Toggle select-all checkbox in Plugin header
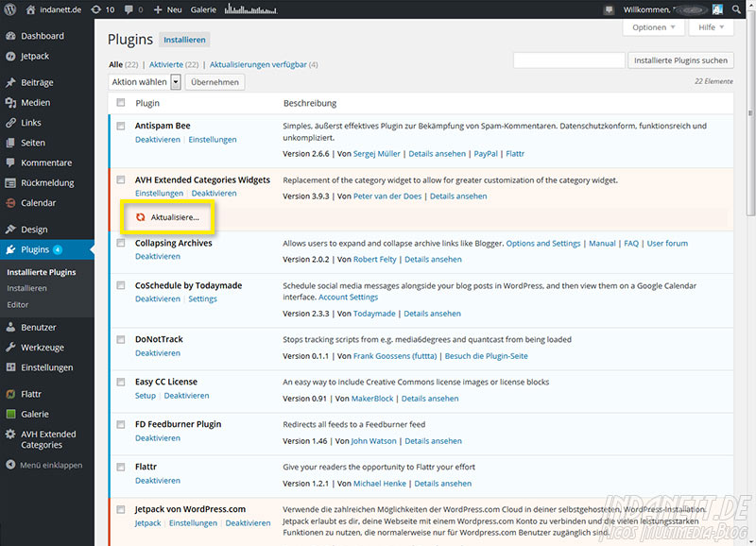This screenshot has width=756, height=546. pos(121,102)
